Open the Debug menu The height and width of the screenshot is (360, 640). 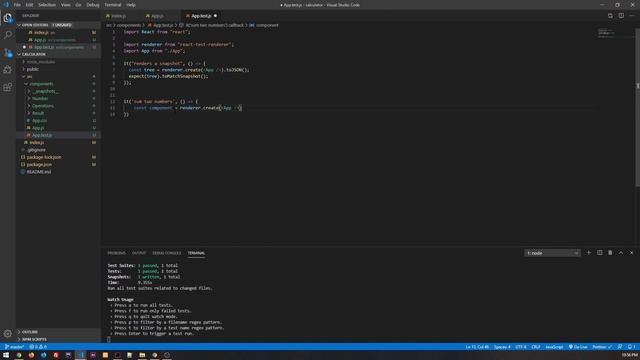coord(93,5)
